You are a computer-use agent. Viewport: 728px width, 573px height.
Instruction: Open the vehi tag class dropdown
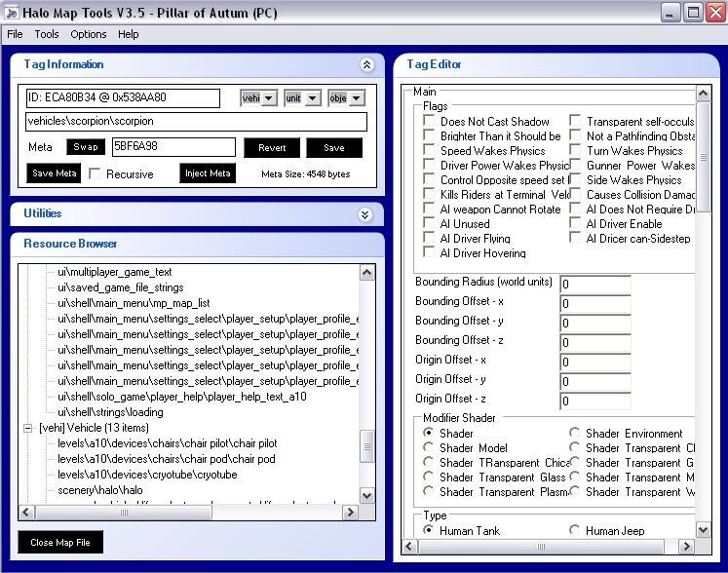[269, 98]
